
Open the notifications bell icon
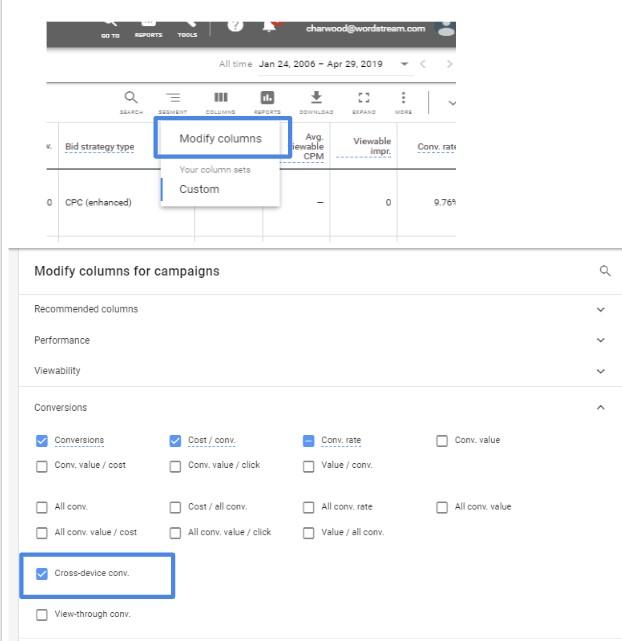pyautogui.click(x=268, y=26)
